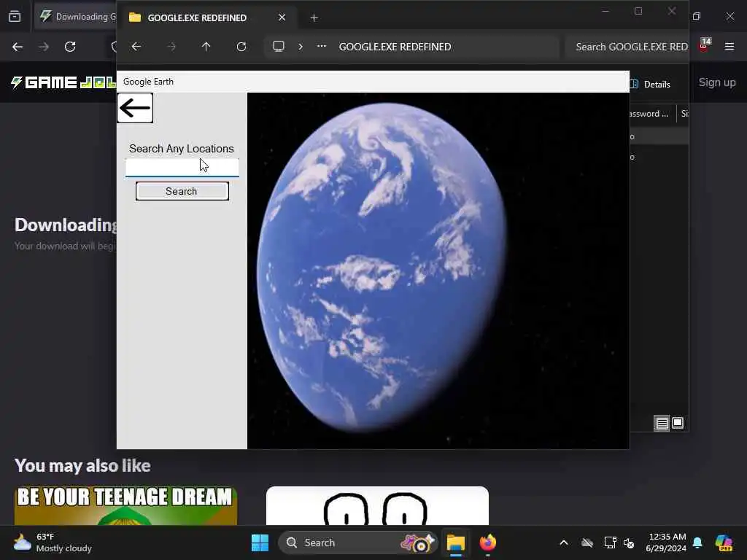Open the Details pane in Explorer
The width and height of the screenshot is (747, 560).
[x=651, y=85]
